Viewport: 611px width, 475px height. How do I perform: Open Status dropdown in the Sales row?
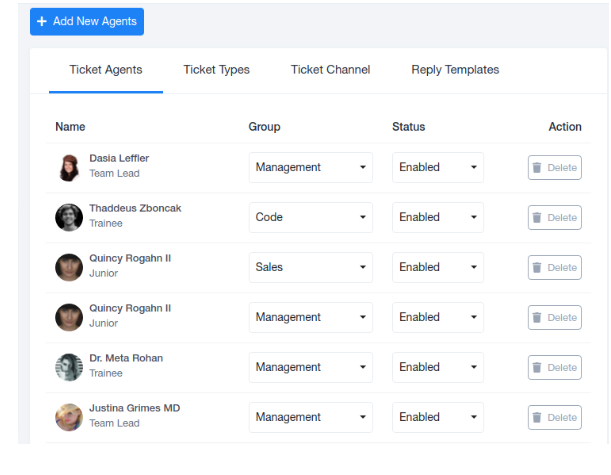(438, 267)
